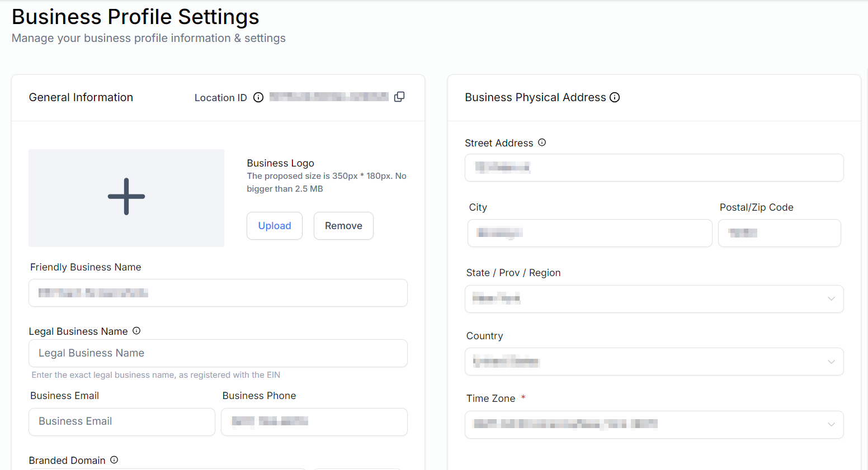Image resolution: width=868 pixels, height=470 pixels.
Task: Expand the Country dropdown
Action: point(654,362)
